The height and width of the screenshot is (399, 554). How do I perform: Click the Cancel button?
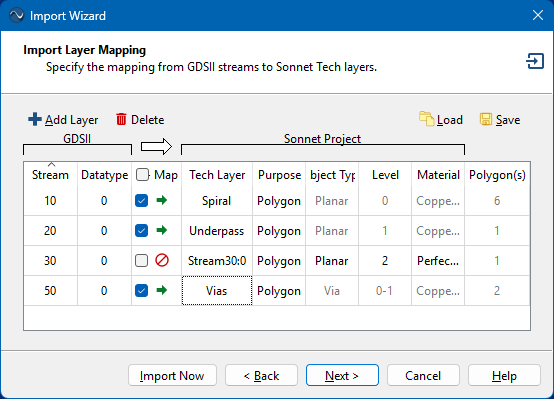(x=423, y=375)
